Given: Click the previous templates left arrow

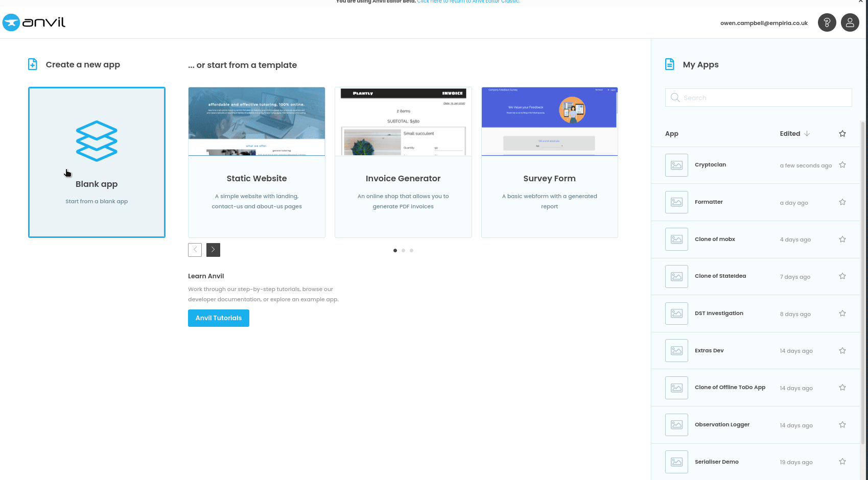Looking at the screenshot, I should (195, 250).
